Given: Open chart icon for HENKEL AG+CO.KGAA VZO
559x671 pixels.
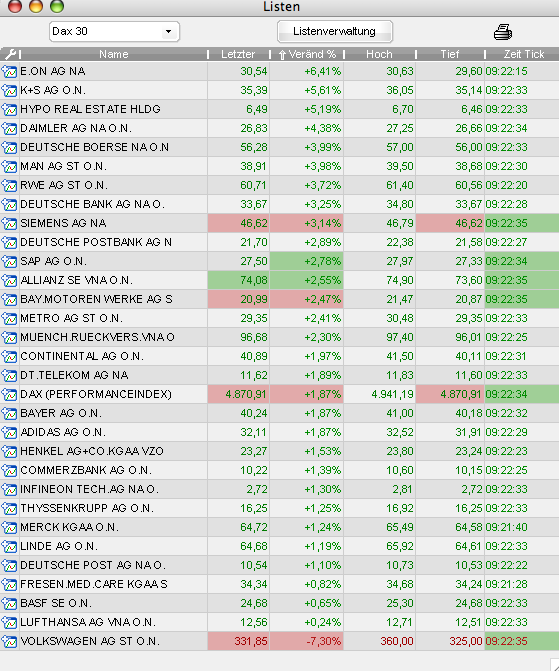Looking at the screenshot, I should [x=9, y=451].
